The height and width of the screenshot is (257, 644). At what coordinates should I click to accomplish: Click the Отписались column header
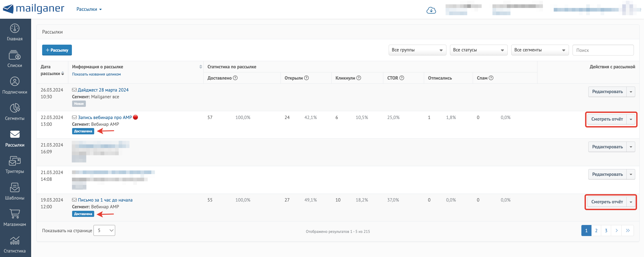pyautogui.click(x=440, y=78)
